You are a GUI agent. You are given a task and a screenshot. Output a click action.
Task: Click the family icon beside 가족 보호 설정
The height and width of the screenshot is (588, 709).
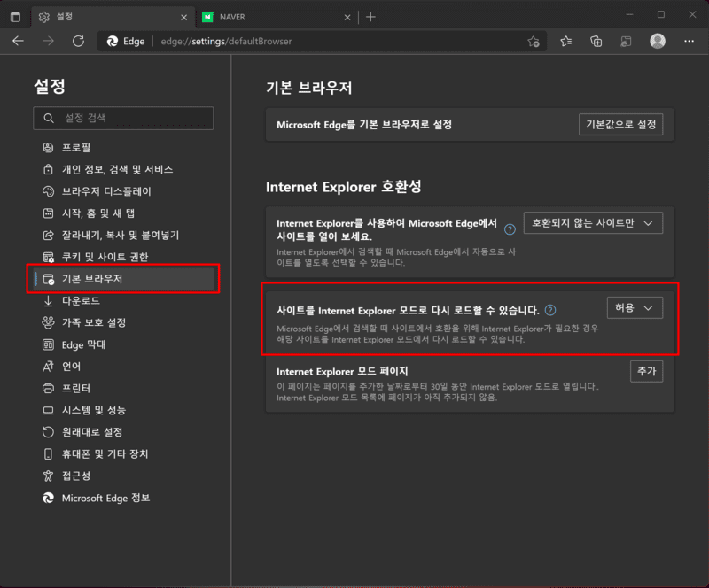[x=48, y=322]
